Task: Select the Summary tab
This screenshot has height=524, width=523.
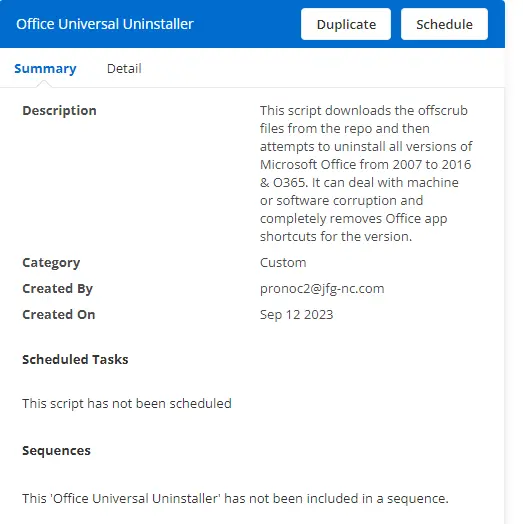Action: [x=45, y=69]
